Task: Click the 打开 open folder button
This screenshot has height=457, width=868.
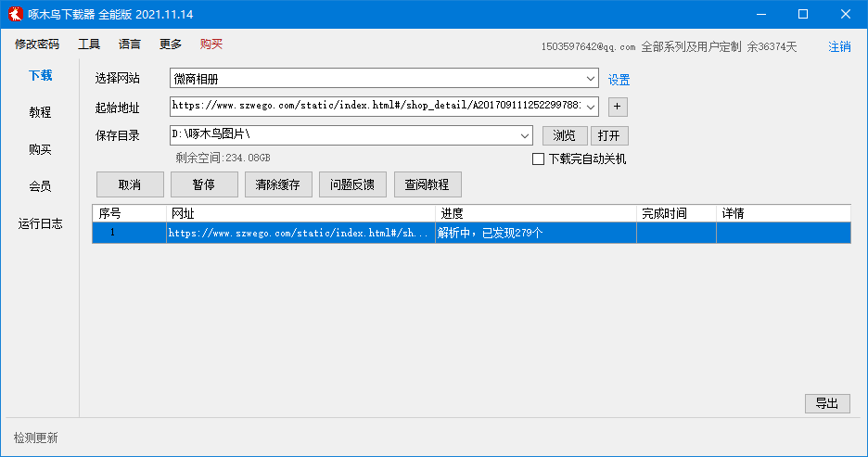Action: click(609, 135)
